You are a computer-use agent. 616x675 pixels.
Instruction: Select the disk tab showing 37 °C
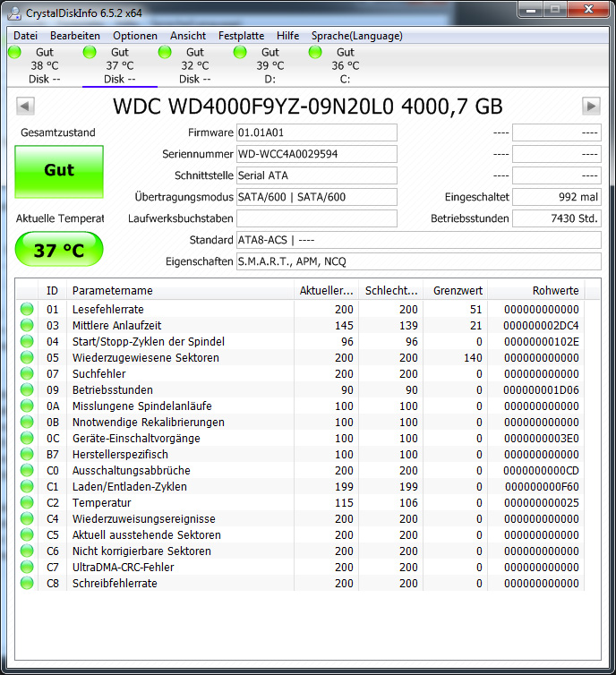pos(120,65)
